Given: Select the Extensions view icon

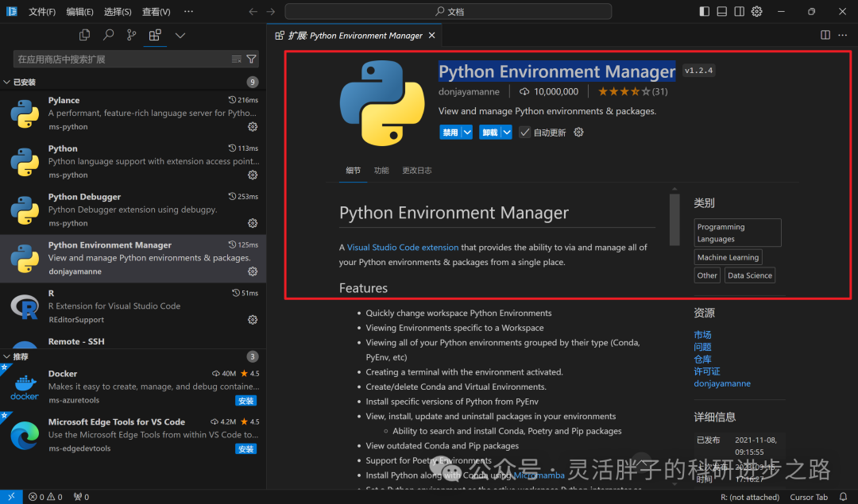Looking at the screenshot, I should click(155, 35).
